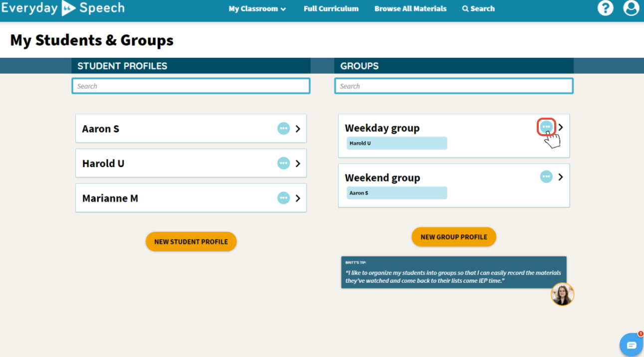The width and height of the screenshot is (644, 357).
Task: Open options menu for Weekend group
Action: [546, 177]
